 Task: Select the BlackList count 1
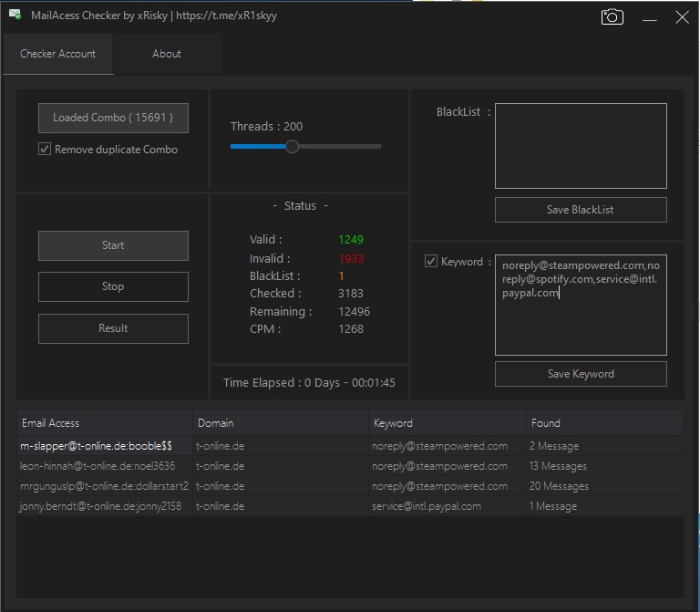(342, 276)
